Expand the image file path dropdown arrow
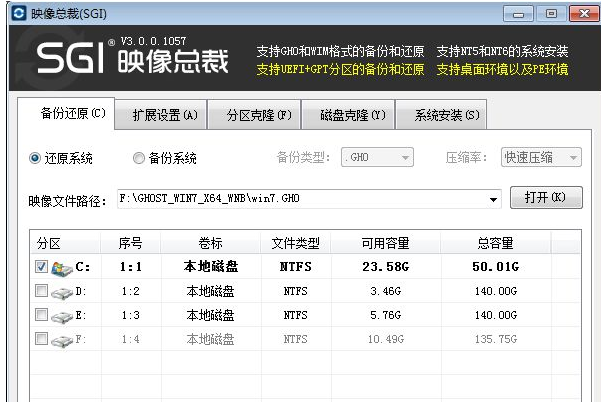The image size is (601, 402). pyautogui.click(x=493, y=199)
